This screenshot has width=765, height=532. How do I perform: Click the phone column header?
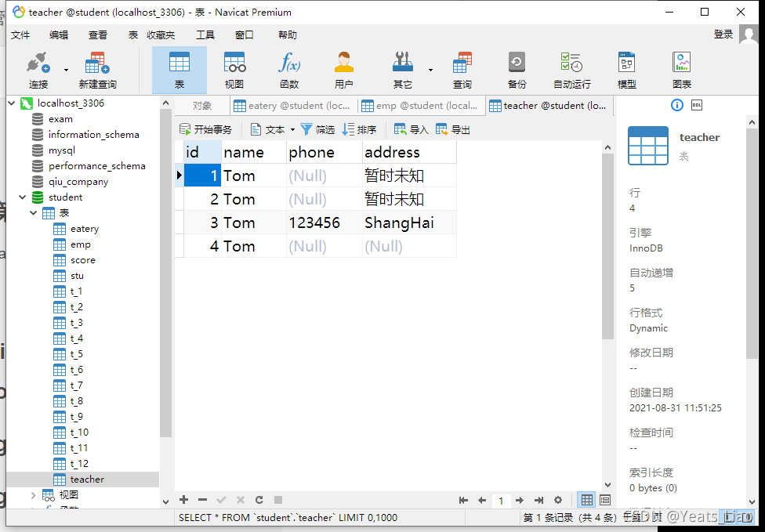click(324, 152)
